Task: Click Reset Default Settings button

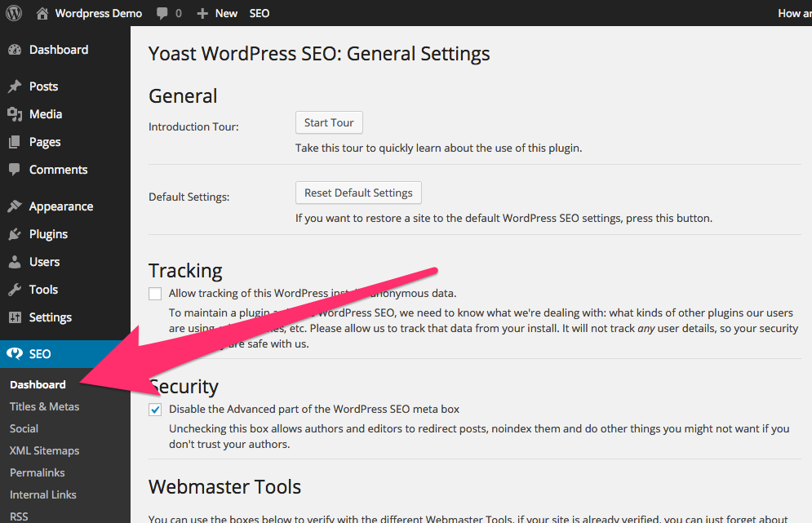Action: click(x=358, y=193)
